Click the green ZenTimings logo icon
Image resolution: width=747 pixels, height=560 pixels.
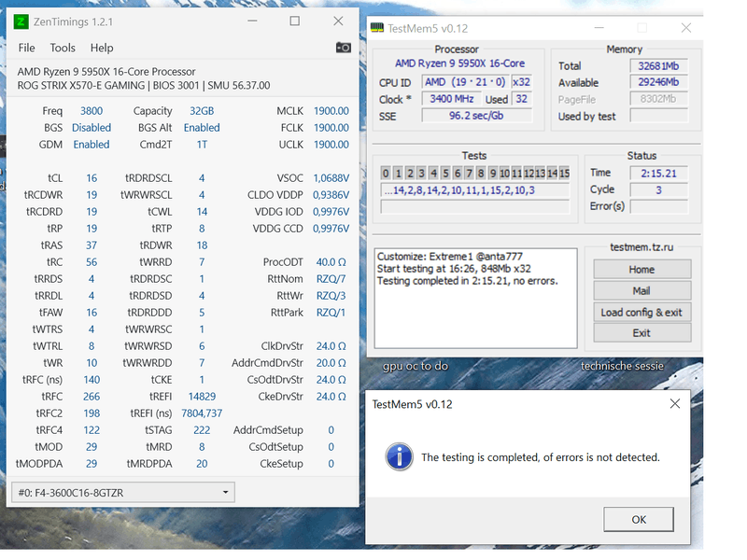click(21, 21)
